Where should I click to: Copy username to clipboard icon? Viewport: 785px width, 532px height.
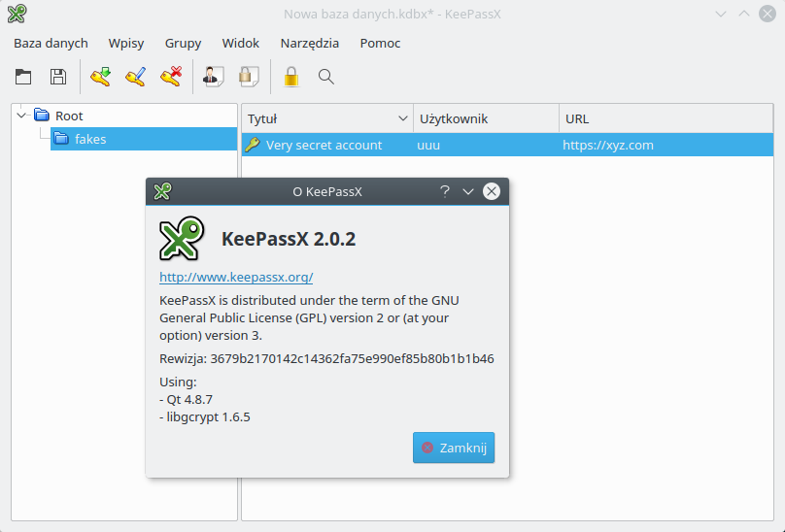click(214, 77)
